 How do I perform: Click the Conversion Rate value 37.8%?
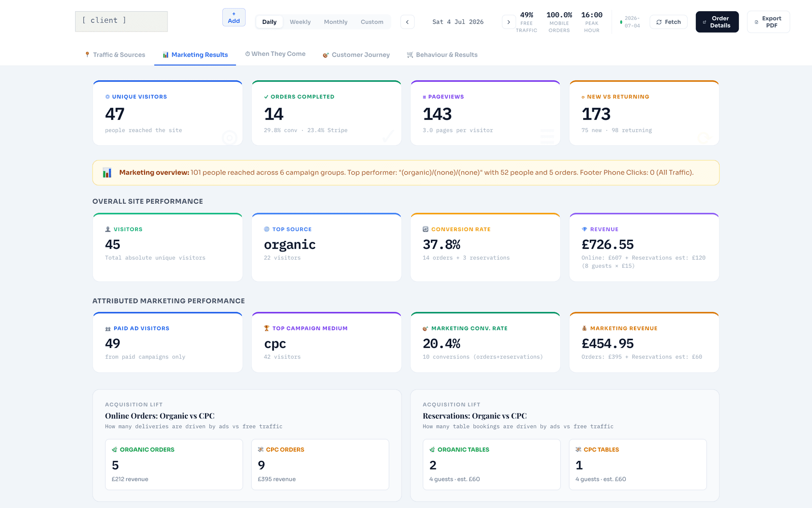coord(442,244)
